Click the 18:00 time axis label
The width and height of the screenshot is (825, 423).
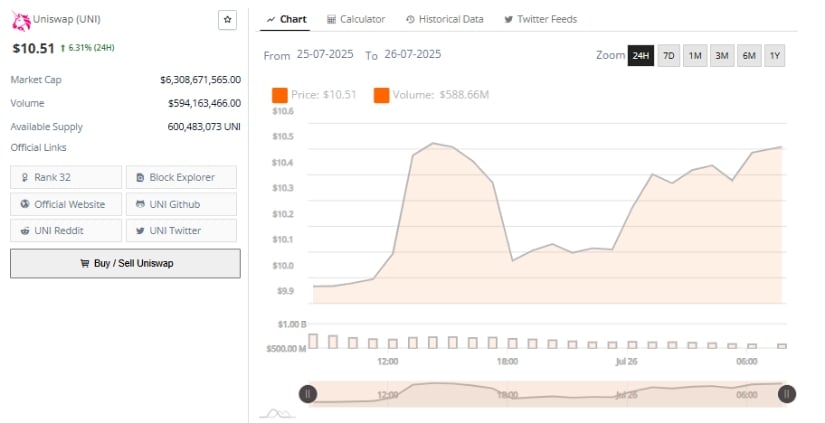(507, 361)
